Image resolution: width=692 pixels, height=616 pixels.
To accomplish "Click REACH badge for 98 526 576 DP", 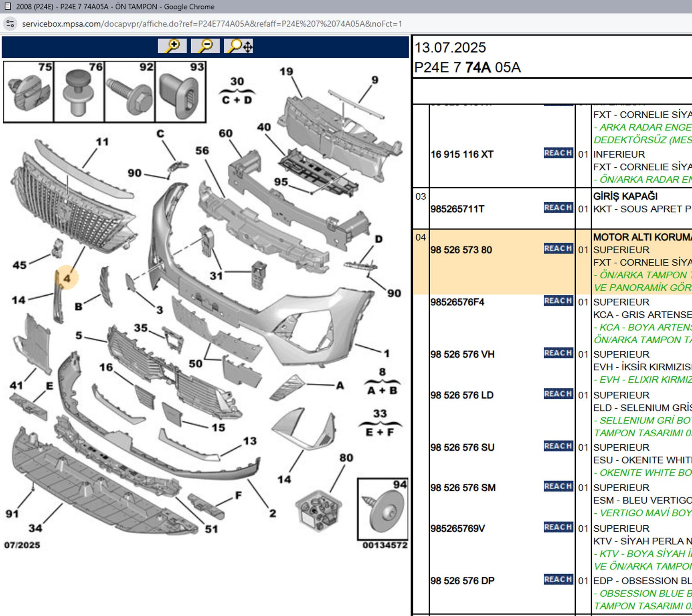I will point(558,580).
